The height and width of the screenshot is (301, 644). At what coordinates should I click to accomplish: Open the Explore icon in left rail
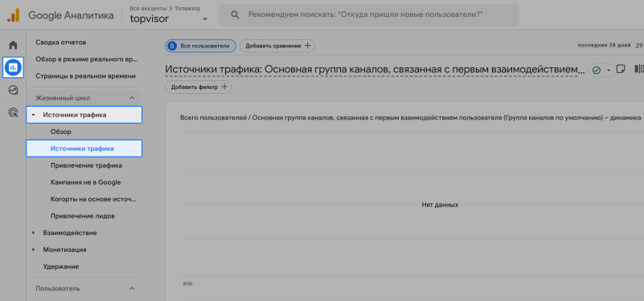(x=13, y=90)
